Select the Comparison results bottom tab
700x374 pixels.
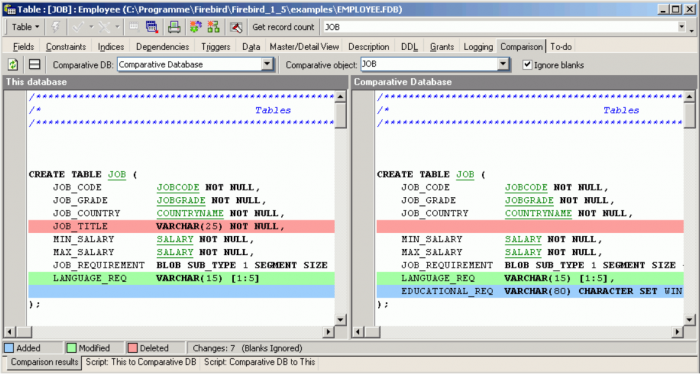44,362
